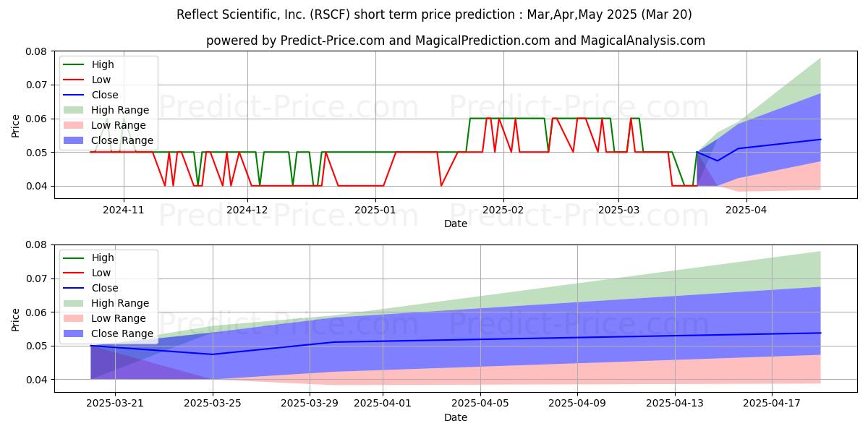Click the 2024-11 tick label on top chart

point(123,210)
